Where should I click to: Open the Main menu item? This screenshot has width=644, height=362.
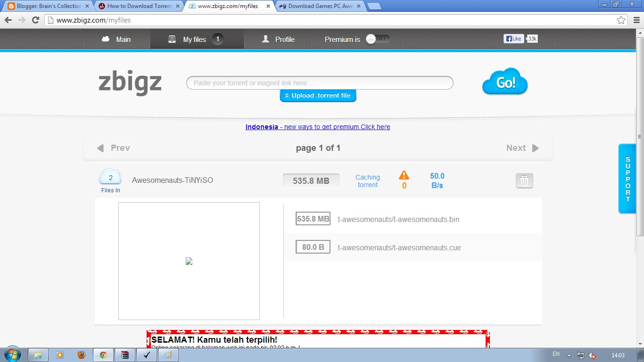point(116,39)
